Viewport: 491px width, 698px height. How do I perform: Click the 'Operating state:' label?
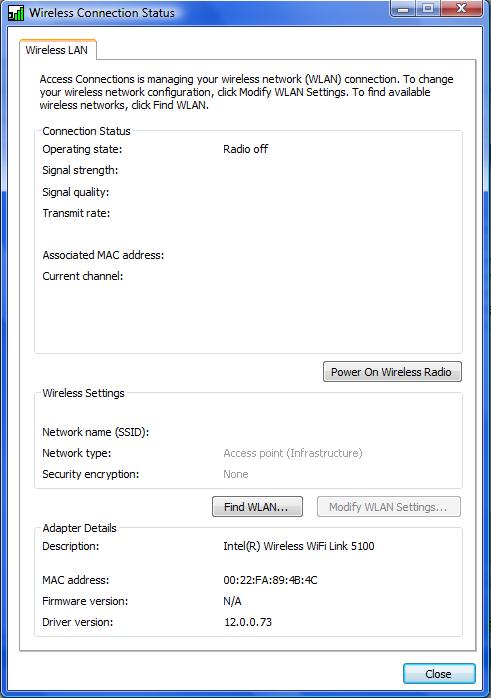click(x=82, y=150)
